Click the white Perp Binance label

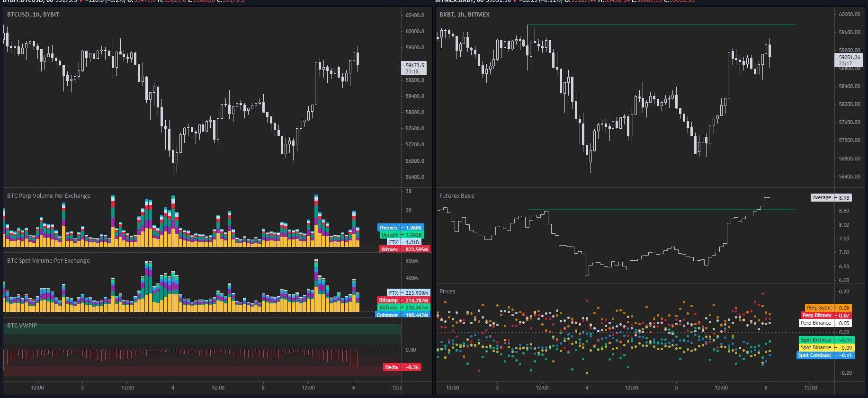coord(815,323)
